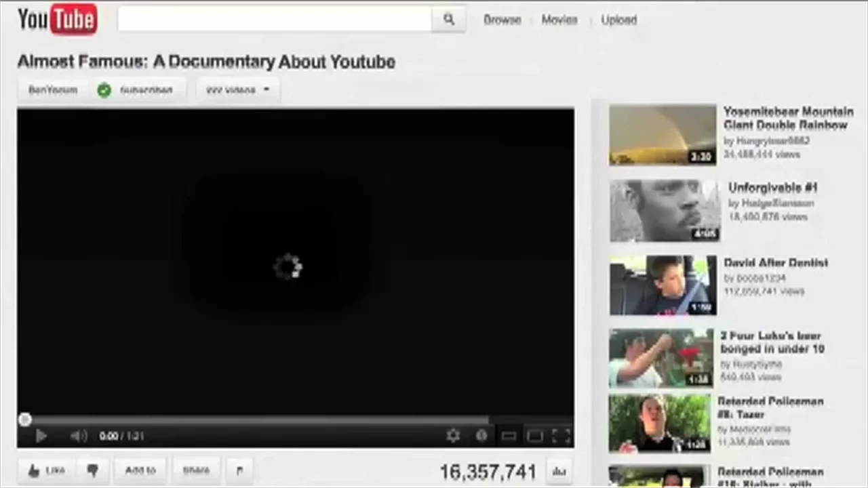868x488 pixels.
Task: Mute the video with the speaker icon
Action: pos(79,436)
